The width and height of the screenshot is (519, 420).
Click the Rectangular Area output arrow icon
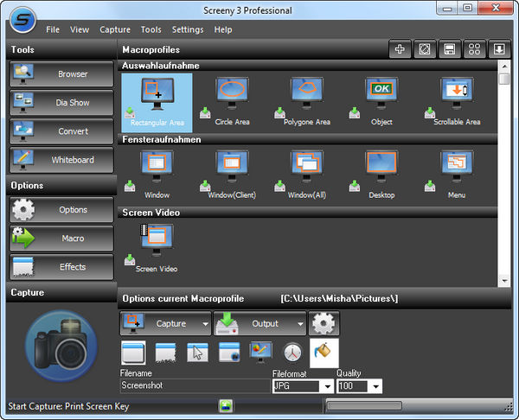[130, 112]
